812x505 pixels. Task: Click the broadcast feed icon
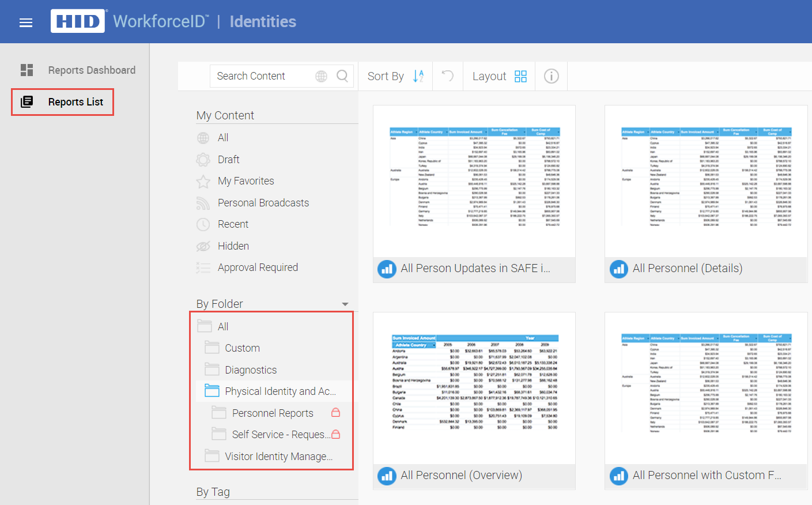203,203
